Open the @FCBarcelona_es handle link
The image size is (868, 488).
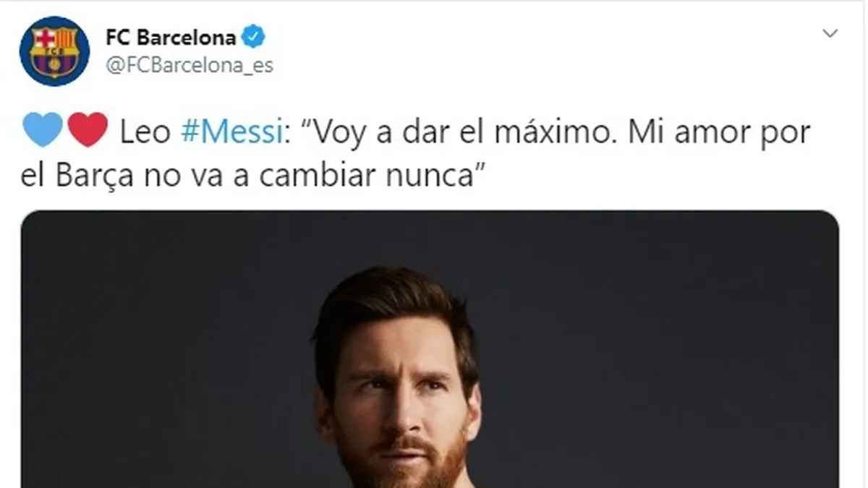point(190,66)
